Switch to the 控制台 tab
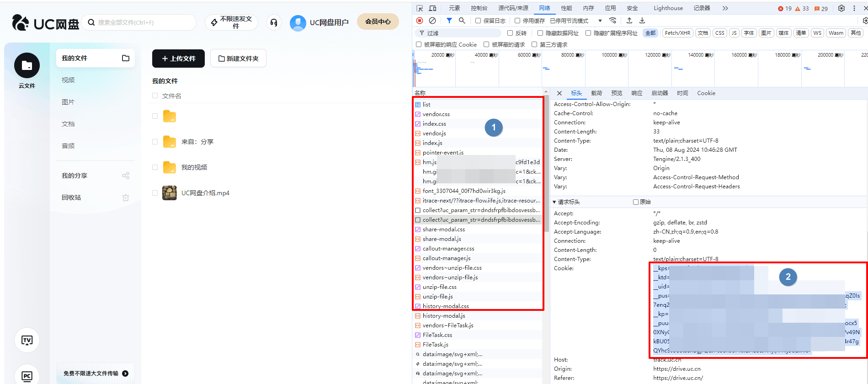This screenshot has height=384, width=868. pos(479,8)
